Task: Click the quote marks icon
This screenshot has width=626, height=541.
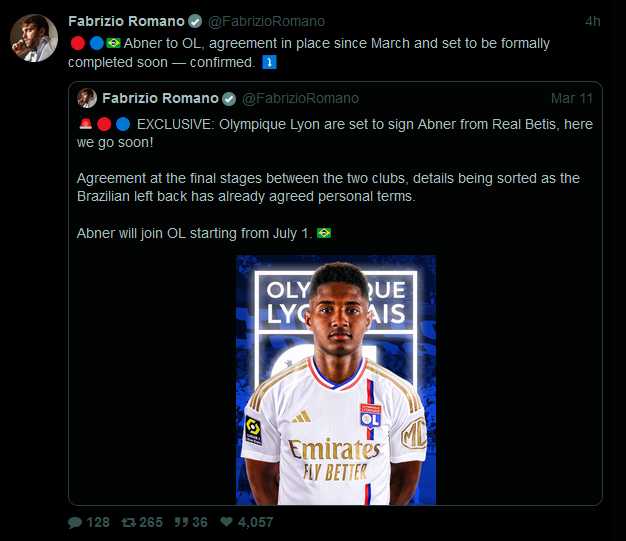Action: click(181, 522)
